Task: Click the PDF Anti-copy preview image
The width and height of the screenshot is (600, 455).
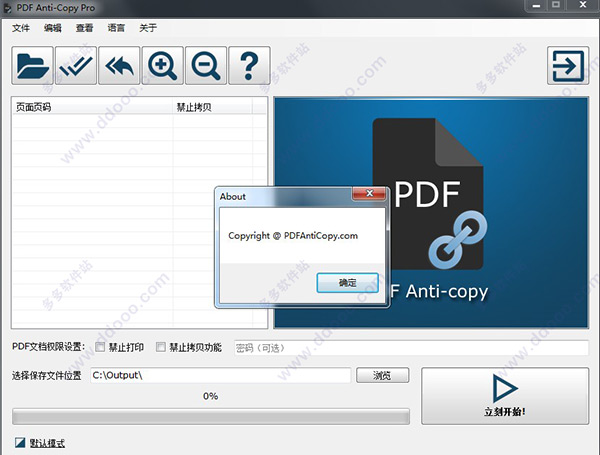Action: coord(431,213)
